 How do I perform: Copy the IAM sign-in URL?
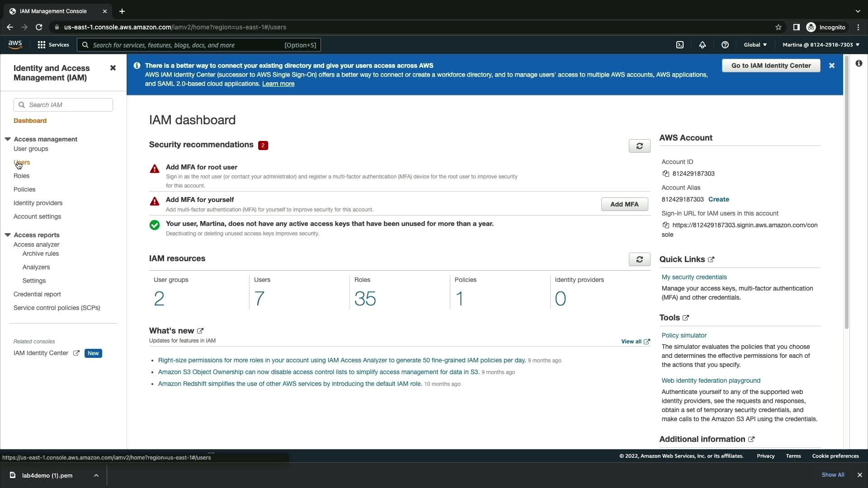(665, 225)
